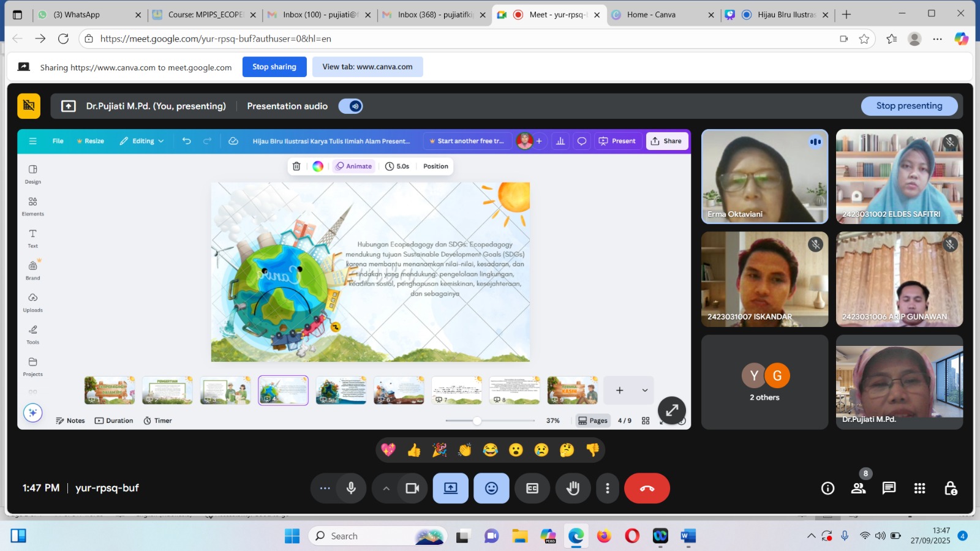980x551 pixels.
Task: Open the chat with everyone icon
Action: tap(889, 488)
